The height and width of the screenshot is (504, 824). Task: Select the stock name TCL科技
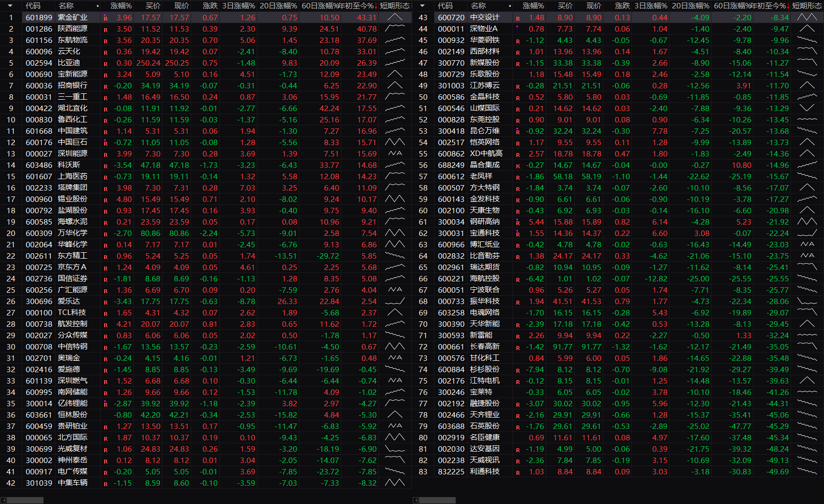pyautogui.click(x=72, y=312)
